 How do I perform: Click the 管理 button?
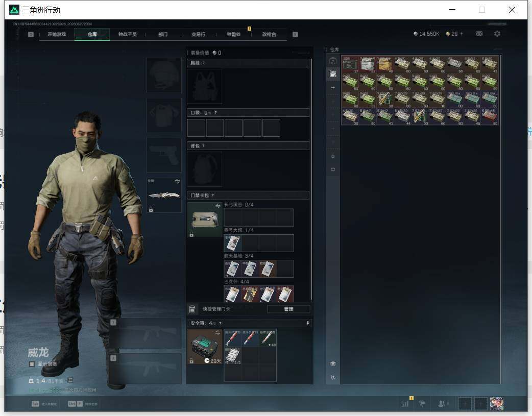point(288,309)
